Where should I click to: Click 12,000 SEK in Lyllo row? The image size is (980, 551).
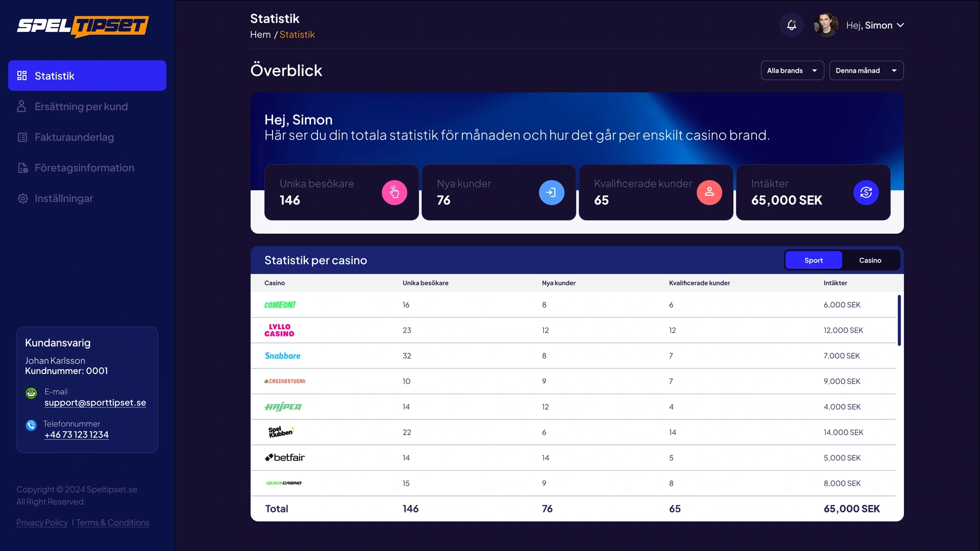coord(843,330)
